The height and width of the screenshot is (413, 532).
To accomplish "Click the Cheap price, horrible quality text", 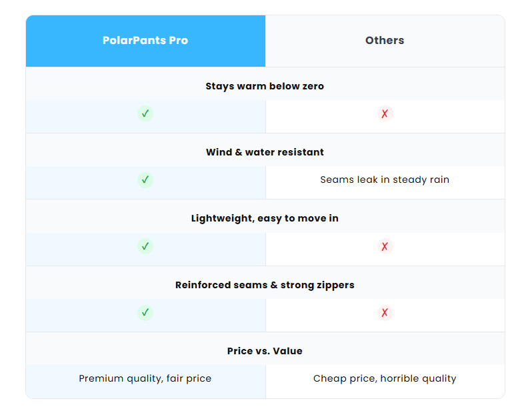I will 385,378.
